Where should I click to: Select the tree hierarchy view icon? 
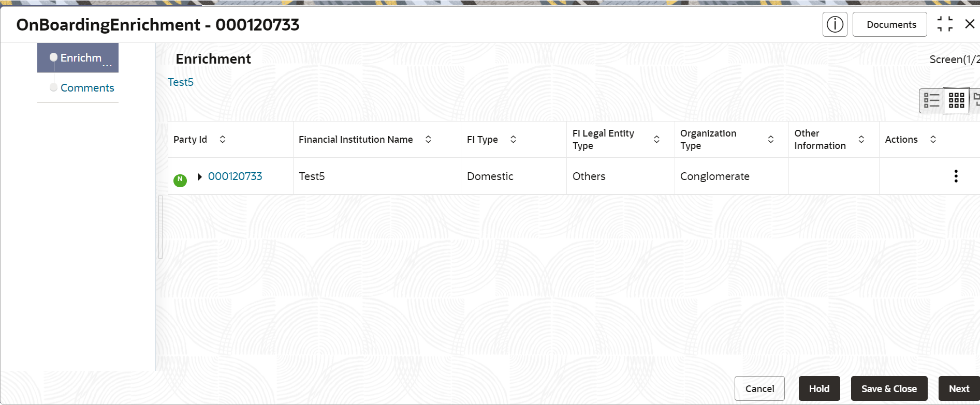976,100
